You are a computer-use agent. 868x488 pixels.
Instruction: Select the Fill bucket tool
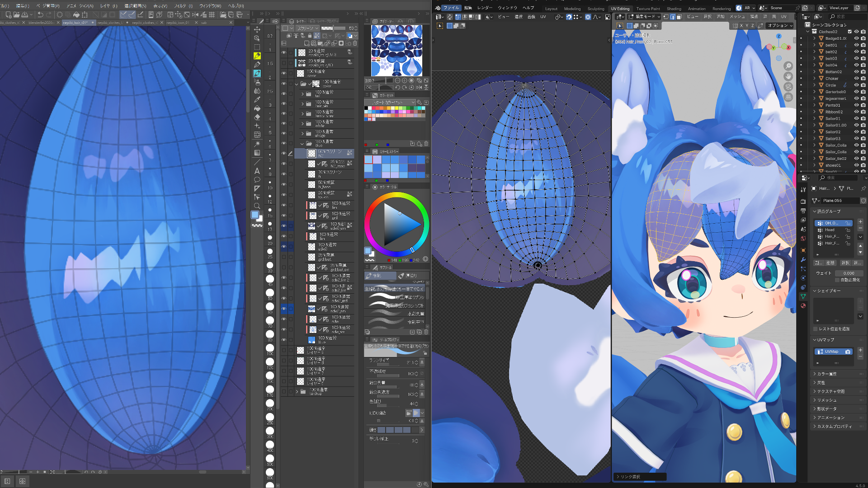(257, 108)
